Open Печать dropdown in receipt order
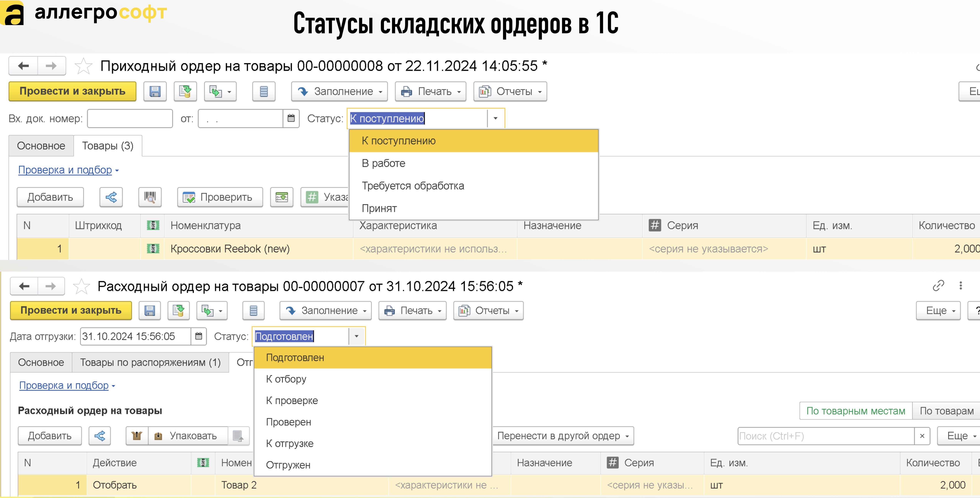This screenshot has width=980, height=498. 431,91
